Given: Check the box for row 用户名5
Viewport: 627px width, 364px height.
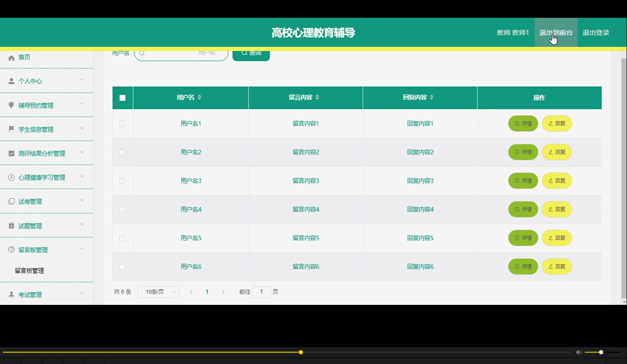Looking at the screenshot, I should (122, 238).
